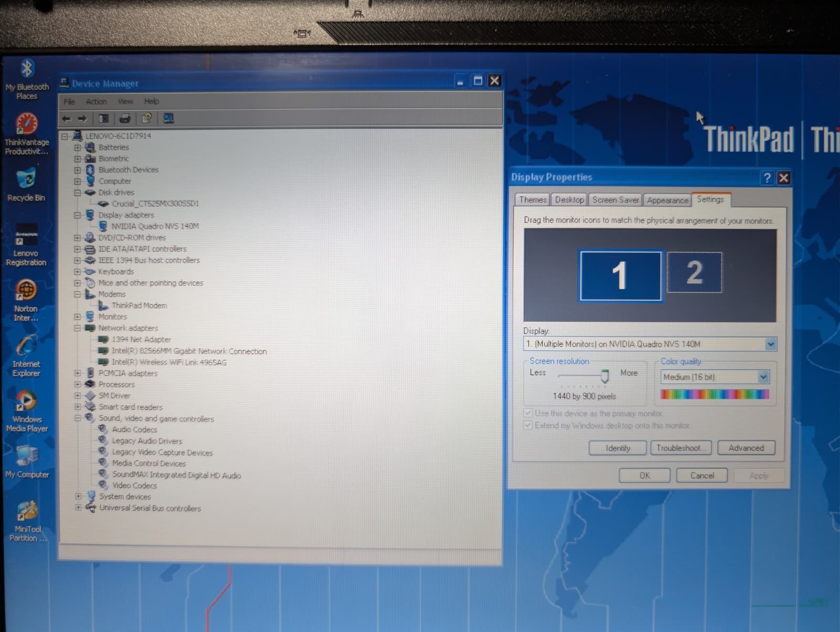The width and height of the screenshot is (840, 632).
Task: Cancel the Display Properties dialog
Action: click(x=702, y=476)
